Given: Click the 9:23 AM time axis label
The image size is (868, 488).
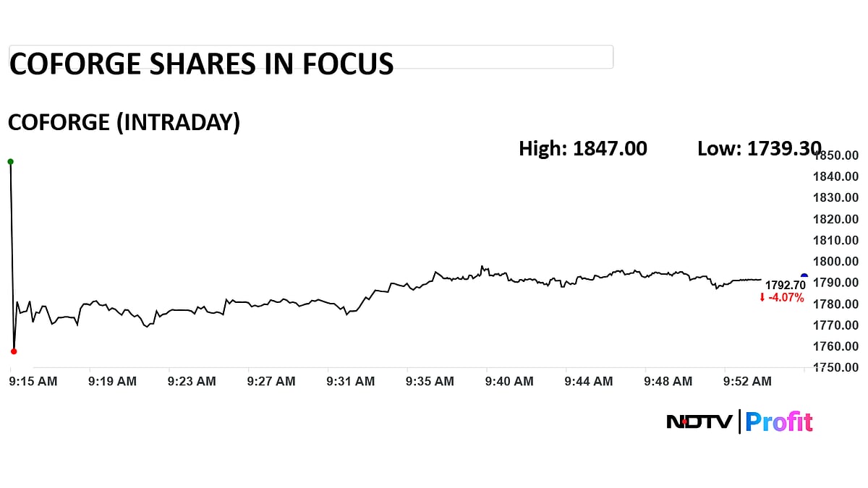Looking at the screenshot, I should coord(192,381).
